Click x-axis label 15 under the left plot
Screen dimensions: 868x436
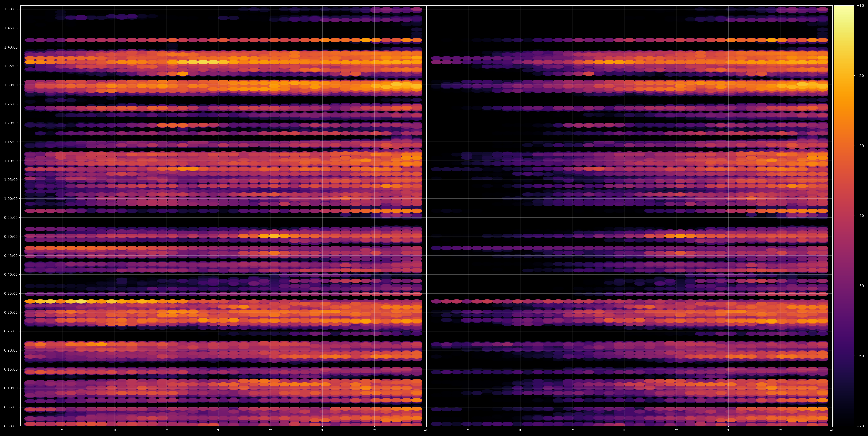pyautogui.click(x=166, y=430)
